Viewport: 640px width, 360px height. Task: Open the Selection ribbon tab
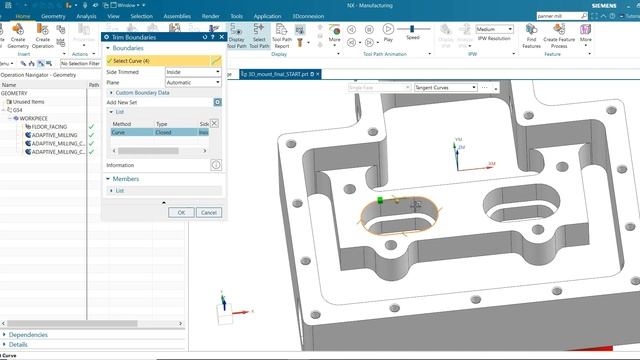[x=141, y=16]
